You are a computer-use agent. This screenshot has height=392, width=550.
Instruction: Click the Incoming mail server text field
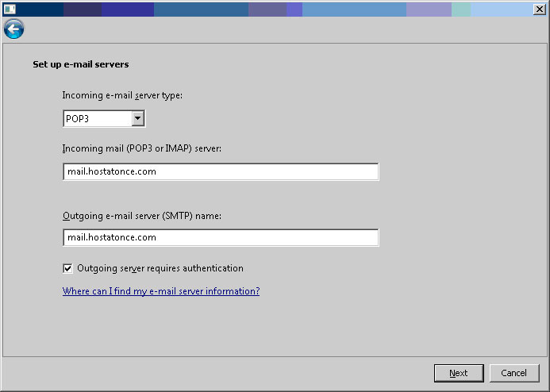pyautogui.click(x=220, y=172)
